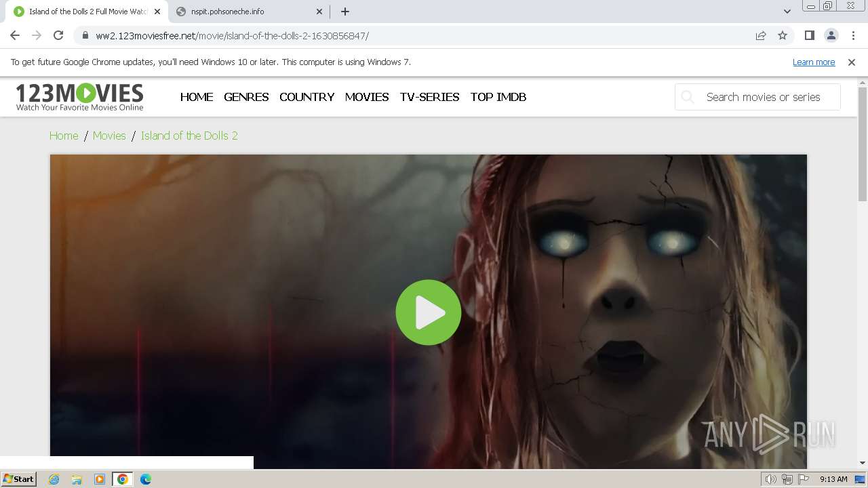This screenshot has height=488, width=868.
Task: Expand the tab search dropdown arrow
Action: click(787, 12)
